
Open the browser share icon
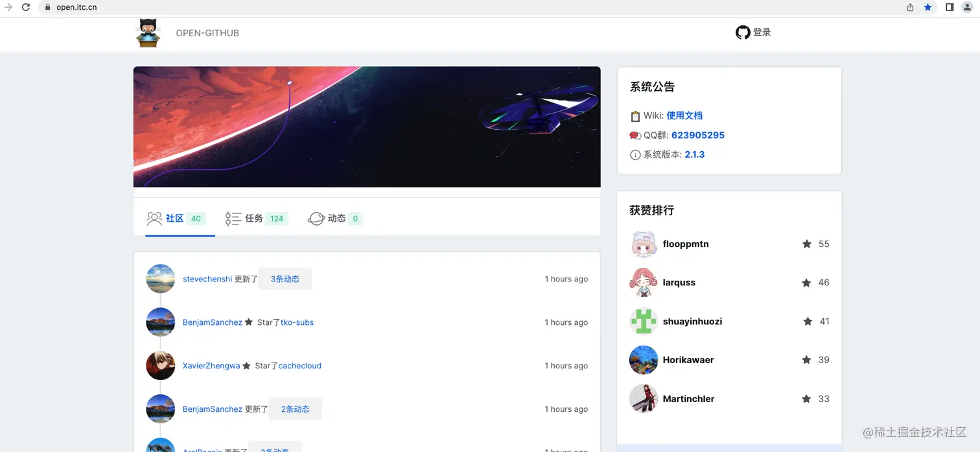point(910,7)
